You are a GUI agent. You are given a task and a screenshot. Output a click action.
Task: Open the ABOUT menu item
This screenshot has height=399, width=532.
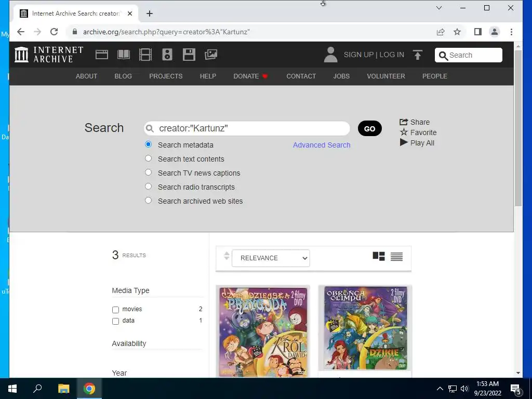[x=87, y=76]
